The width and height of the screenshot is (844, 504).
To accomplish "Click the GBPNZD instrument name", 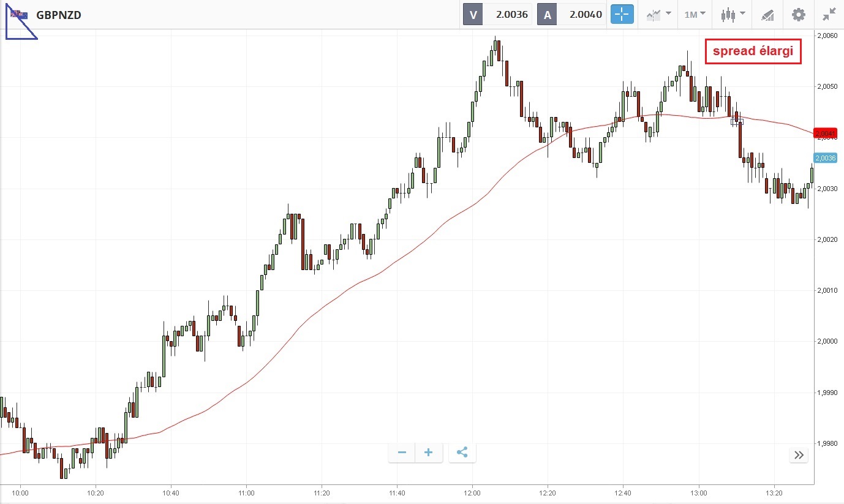I will pyautogui.click(x=59, y=15).
